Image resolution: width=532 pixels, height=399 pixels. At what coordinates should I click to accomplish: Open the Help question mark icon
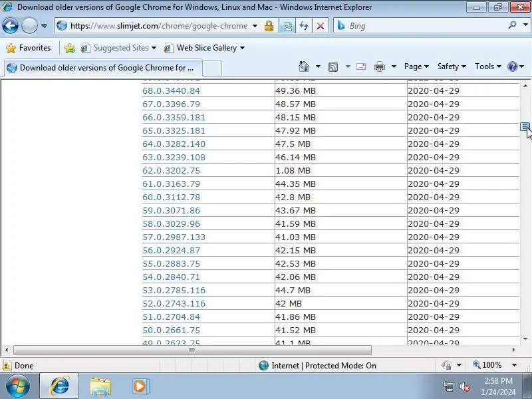coord(512,66)
